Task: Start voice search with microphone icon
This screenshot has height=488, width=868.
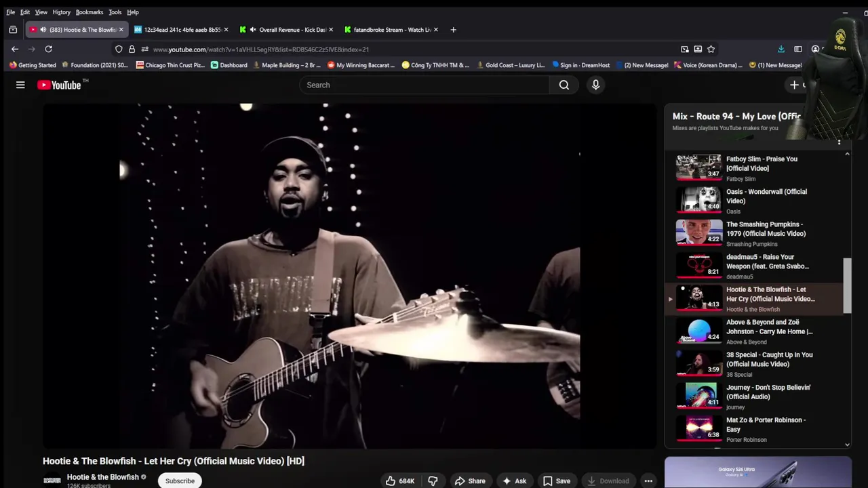Action: 595,85
